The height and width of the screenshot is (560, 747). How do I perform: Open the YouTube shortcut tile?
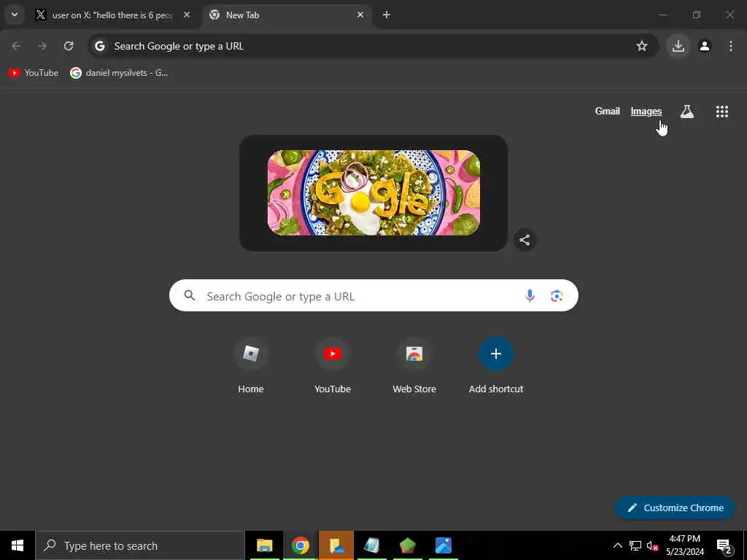pyautogui.click(x=333, y=366)
